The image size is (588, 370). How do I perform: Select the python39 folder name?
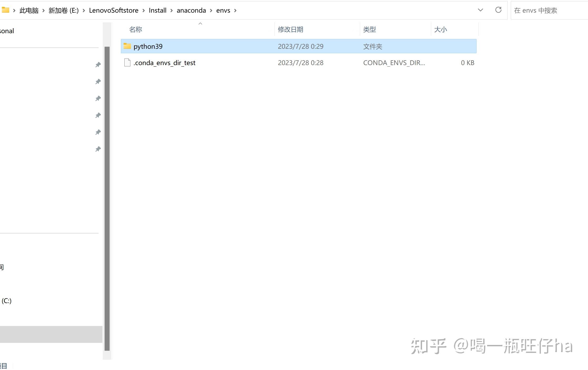pos(148,46)
